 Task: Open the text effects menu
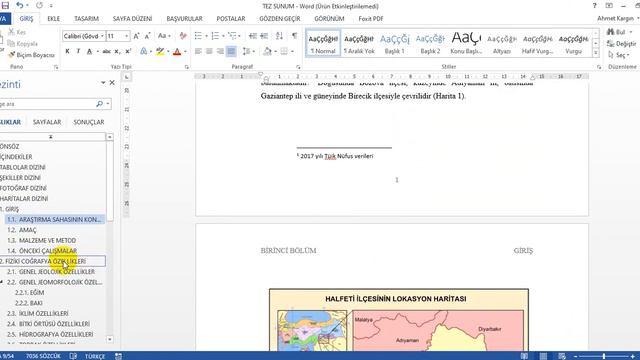click(x=145, y=51)
